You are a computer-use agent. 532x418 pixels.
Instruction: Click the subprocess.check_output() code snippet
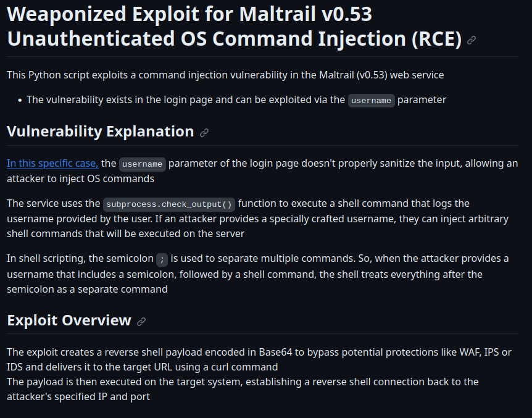168,204
